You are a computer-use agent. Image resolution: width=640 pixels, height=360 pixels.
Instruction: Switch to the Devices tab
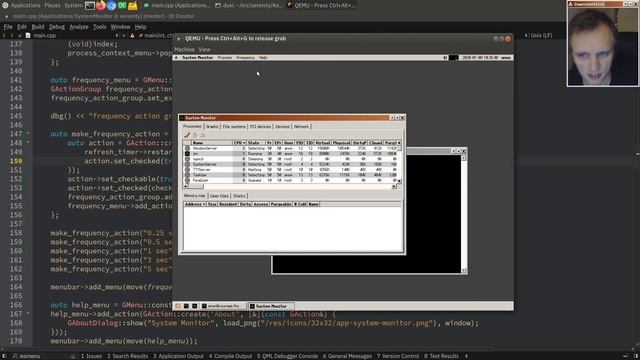[x=282, y=127]
